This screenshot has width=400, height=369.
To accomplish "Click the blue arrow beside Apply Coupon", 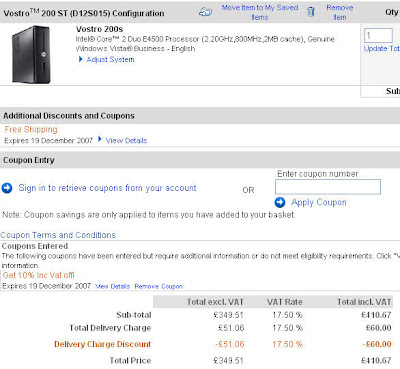I will point(280,202).
